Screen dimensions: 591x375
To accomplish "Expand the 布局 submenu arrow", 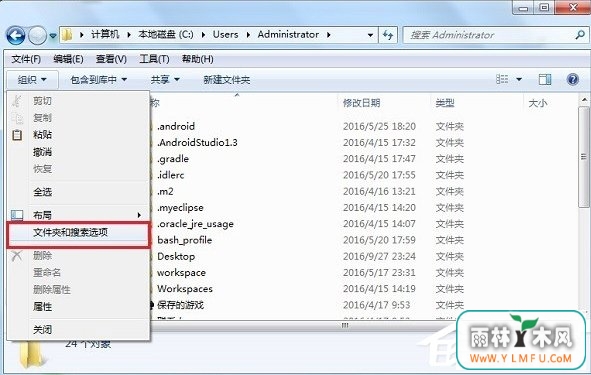I will point(139,215).
